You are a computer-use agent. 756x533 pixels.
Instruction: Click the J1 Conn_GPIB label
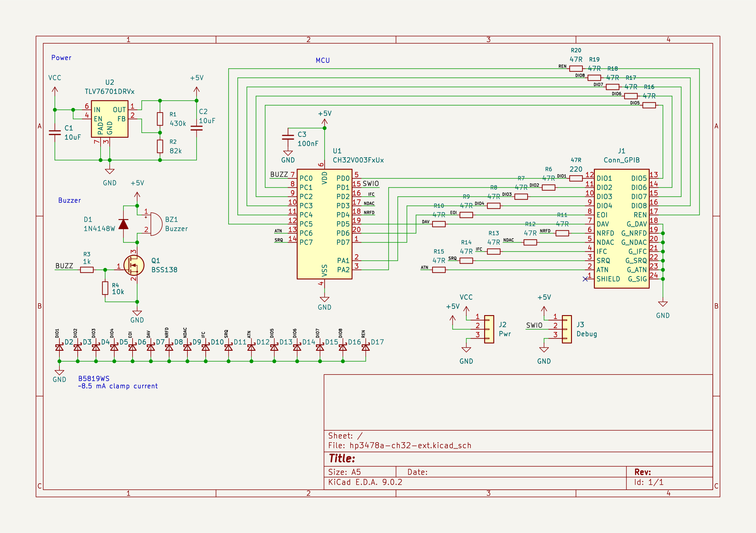click(x=621, y=160)
